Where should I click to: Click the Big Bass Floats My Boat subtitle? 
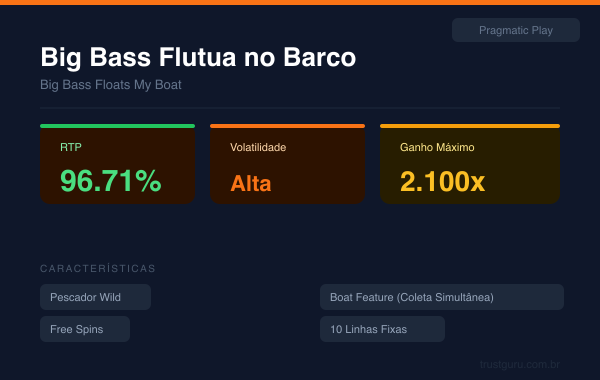coord(111,85)
